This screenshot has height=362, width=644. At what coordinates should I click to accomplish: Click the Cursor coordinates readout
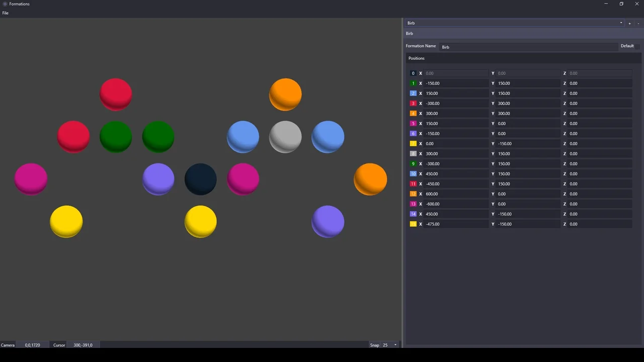click(83, 345)
